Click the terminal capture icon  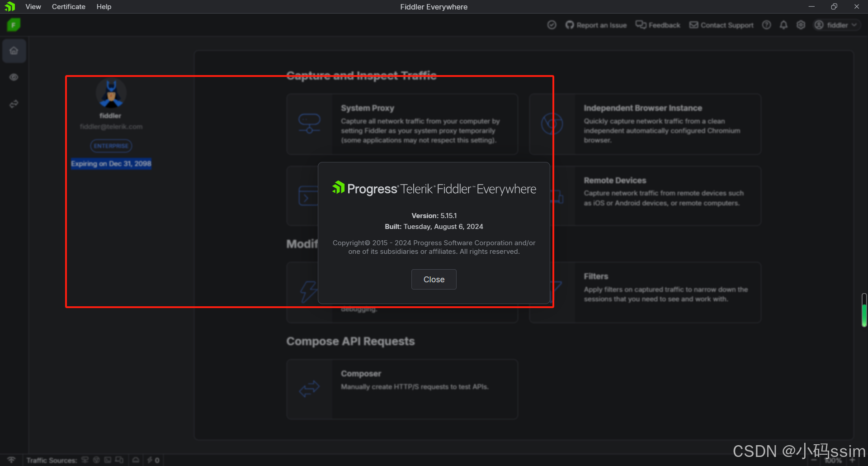click(x=308, y=196)
